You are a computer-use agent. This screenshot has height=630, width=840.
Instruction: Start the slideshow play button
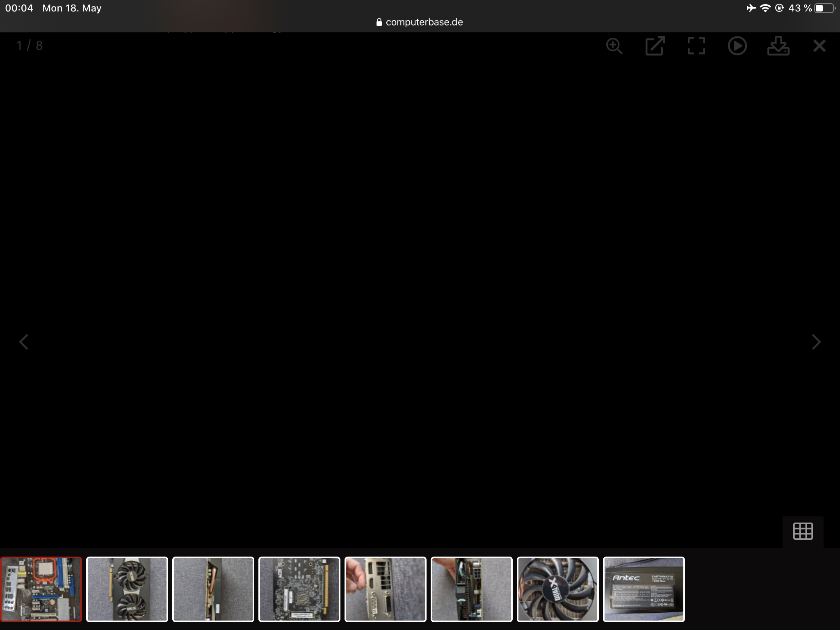(x=737, y=46)
